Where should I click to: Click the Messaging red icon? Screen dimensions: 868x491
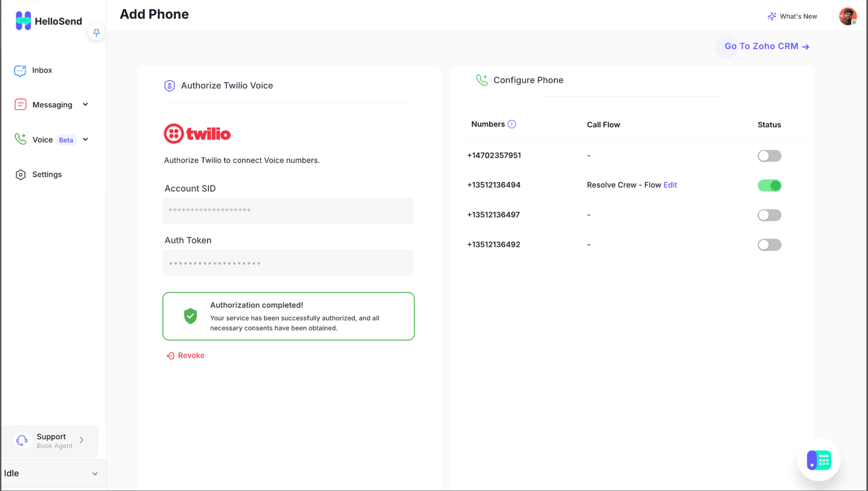20,105
